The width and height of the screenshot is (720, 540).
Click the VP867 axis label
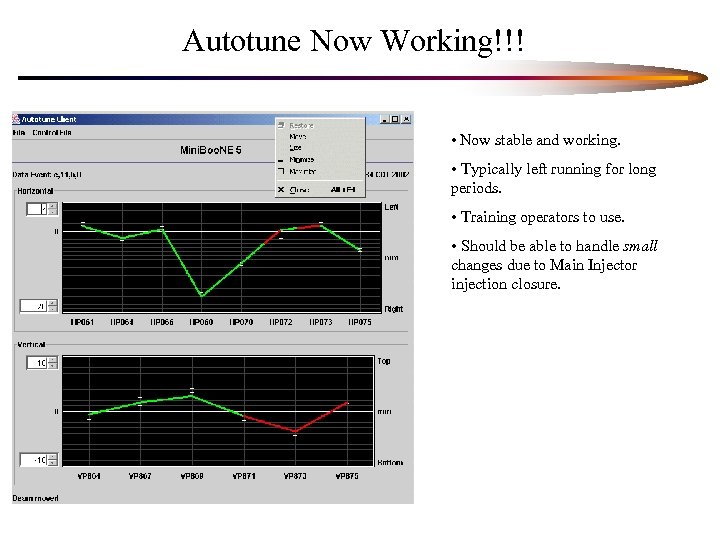(x=140, y=476)
